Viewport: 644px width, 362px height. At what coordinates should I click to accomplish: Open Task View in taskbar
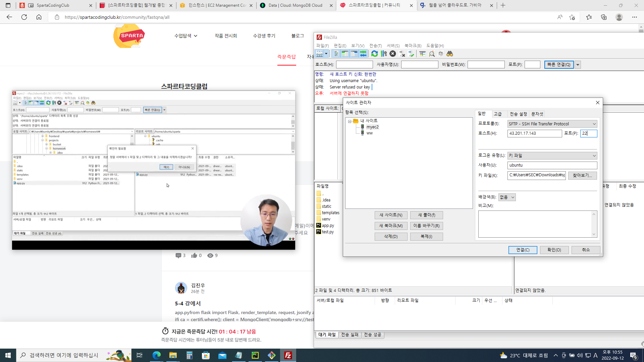point(140,355)
